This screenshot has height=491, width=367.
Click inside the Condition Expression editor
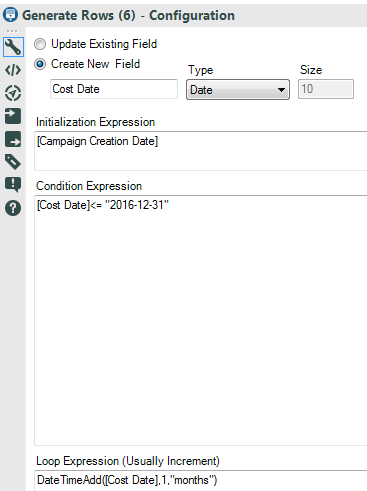(201, 320)
